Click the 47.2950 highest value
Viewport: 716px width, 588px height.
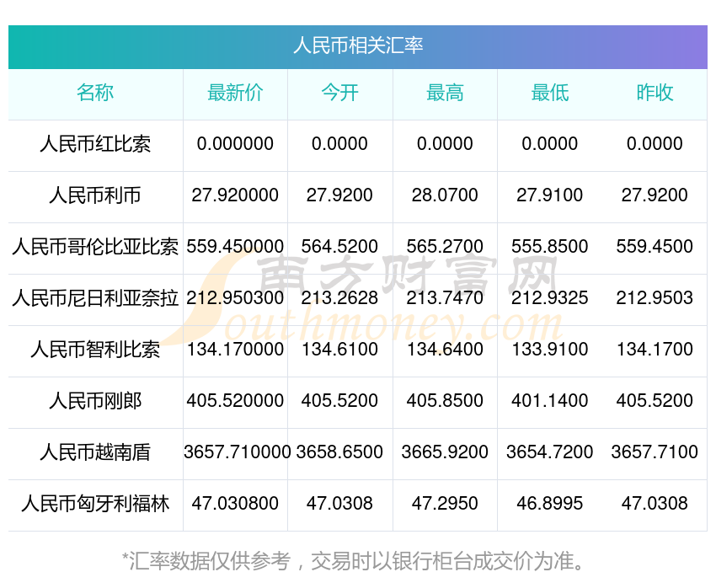(445, 504)
